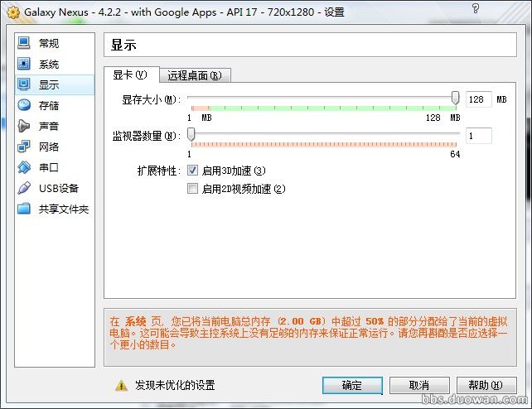Click the 取消 cancel button
The width and height of the screenshot is (532, 409).
coord(419,385)
